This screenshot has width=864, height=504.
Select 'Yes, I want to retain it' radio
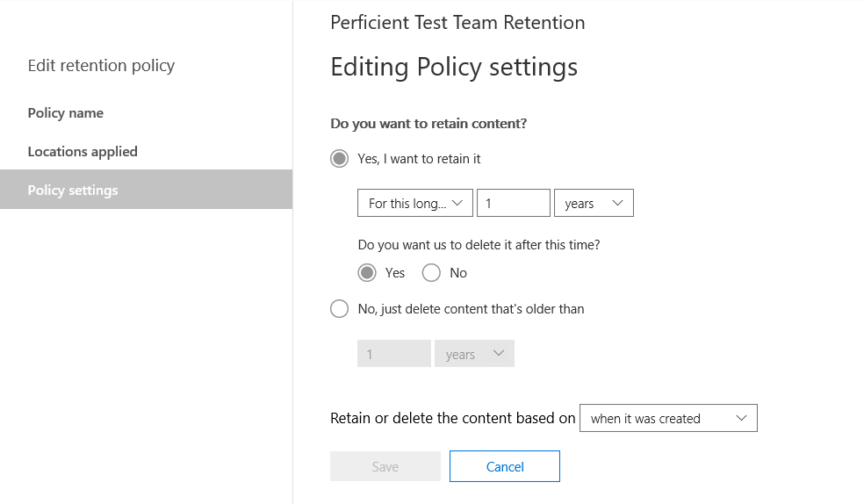[x=340, y=159]
